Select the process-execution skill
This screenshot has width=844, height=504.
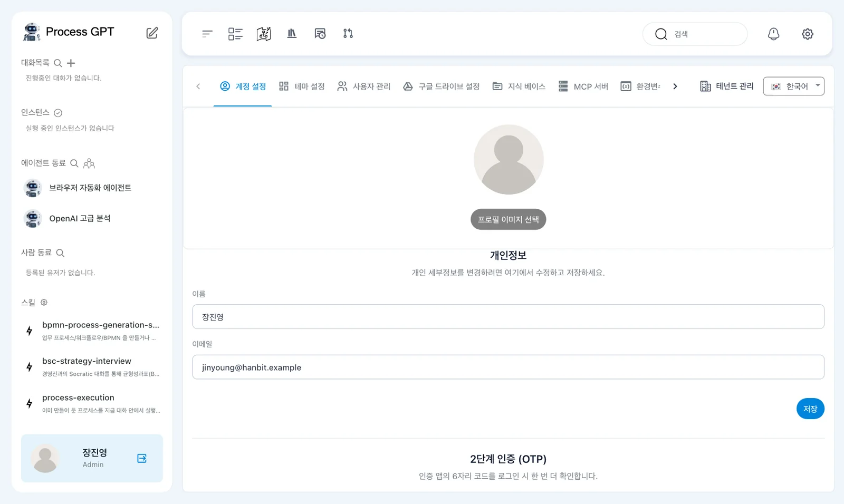pos(92,403)
